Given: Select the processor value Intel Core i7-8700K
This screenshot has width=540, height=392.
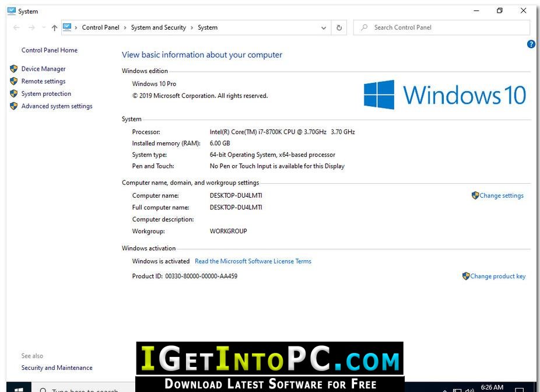Looking at the screenshot, I should [282, 132].
